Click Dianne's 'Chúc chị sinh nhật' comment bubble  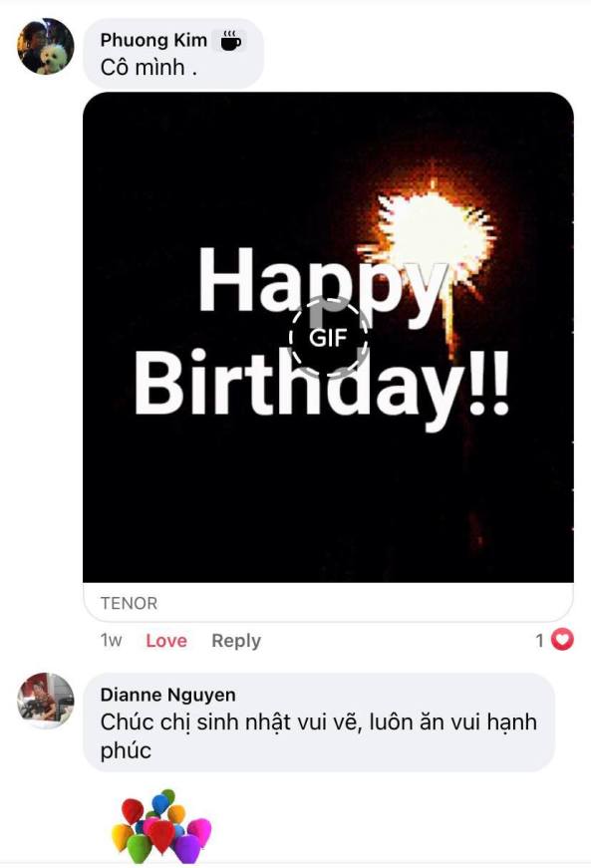pos(319,723)
